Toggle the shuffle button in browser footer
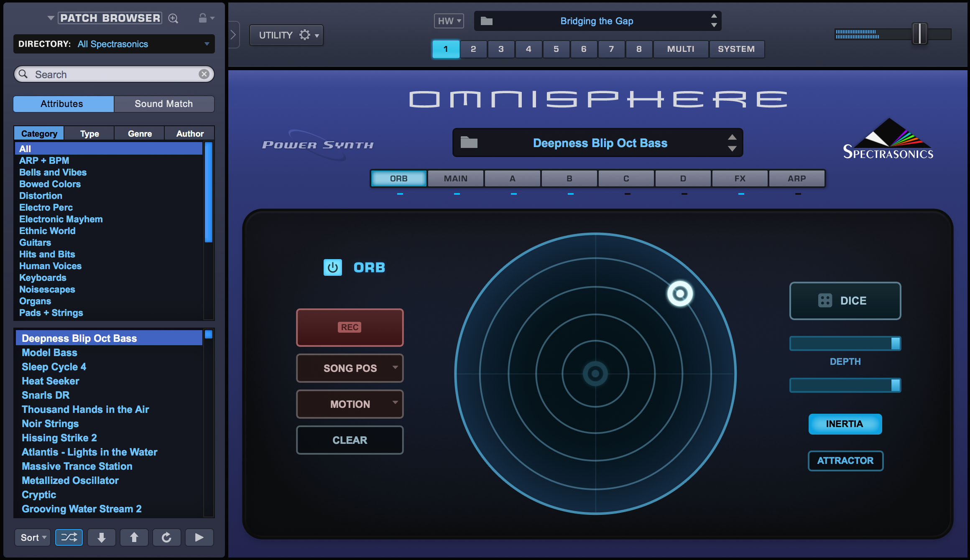The width and height of the screenshot is (970, 560). click(69, 537)
